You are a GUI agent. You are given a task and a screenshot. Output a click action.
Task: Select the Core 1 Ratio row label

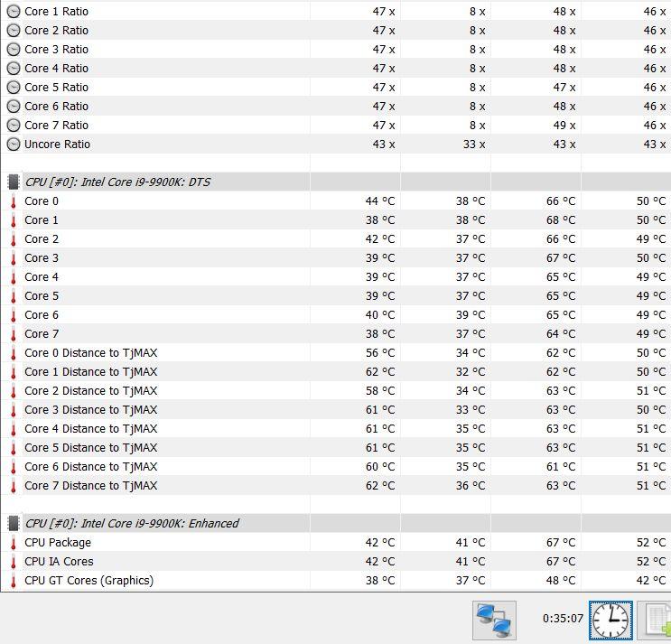[x=57, y=12]
